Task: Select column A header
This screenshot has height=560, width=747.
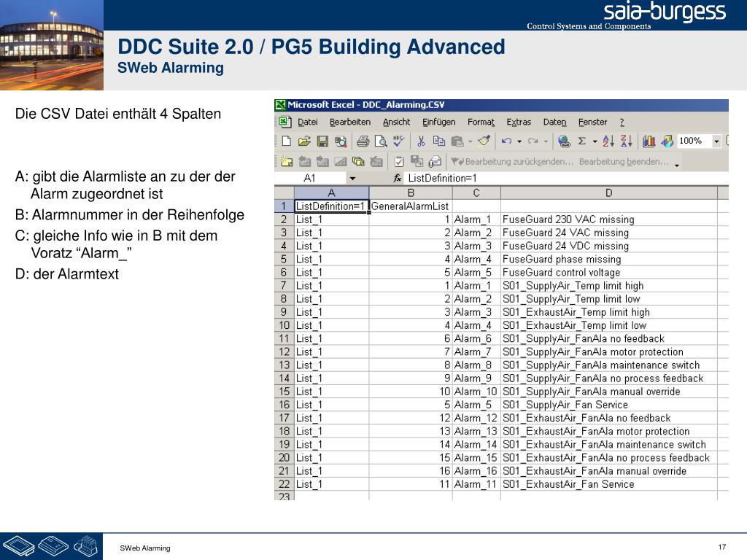Action: [x=332, y=192]
